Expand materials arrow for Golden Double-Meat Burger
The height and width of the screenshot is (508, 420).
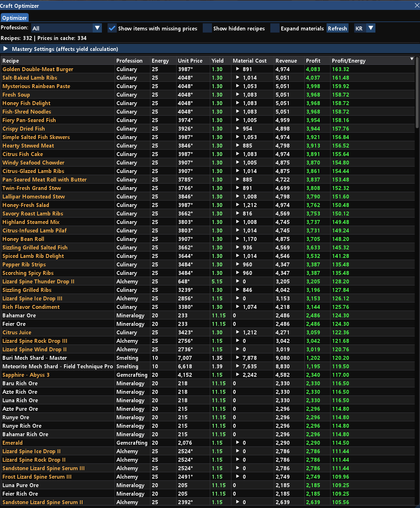(237, 69)
